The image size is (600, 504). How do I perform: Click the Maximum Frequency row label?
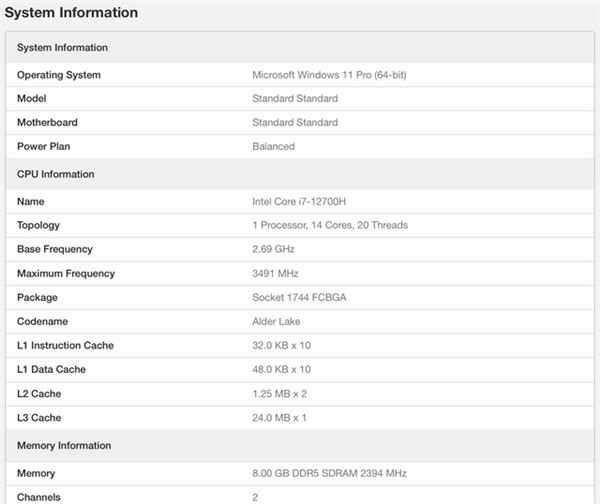tap(66, 273)
